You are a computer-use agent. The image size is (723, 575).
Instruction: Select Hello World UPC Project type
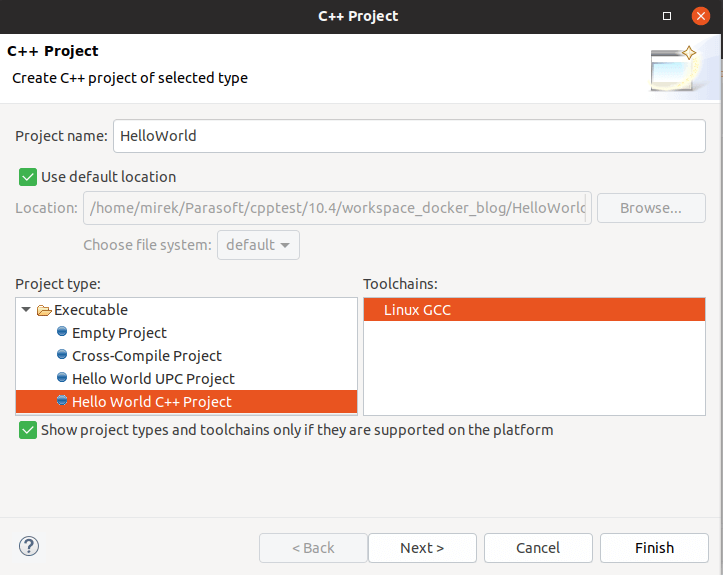click(153, 379)
